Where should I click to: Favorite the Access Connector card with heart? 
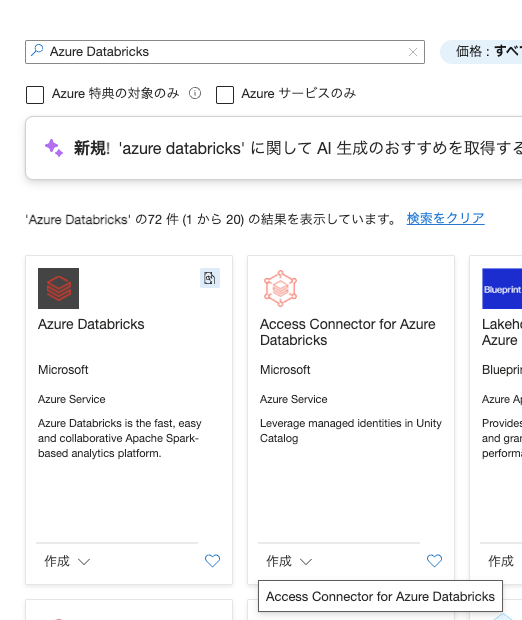(434, 561)
